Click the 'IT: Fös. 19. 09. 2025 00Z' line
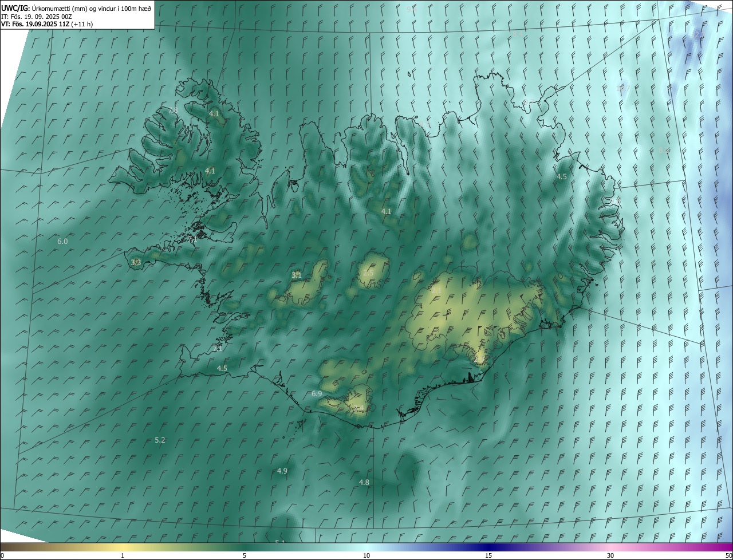 (x=37, y=16)
